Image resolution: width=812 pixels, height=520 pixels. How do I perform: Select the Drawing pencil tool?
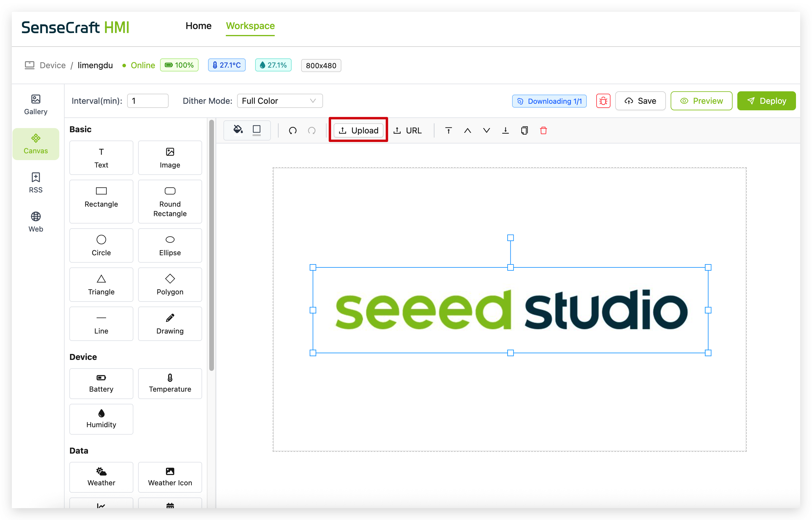click(170, 323)
